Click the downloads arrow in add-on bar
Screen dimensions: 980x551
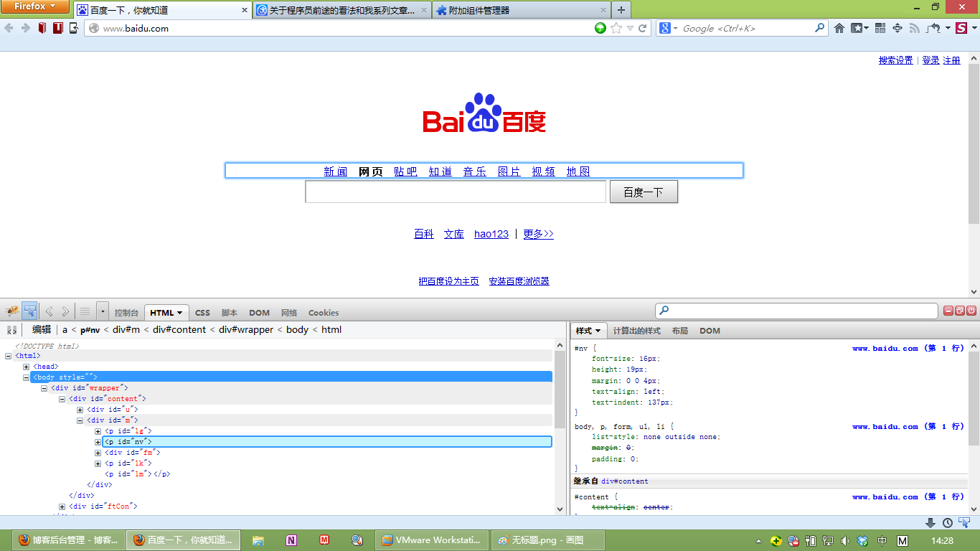point(930,523)
